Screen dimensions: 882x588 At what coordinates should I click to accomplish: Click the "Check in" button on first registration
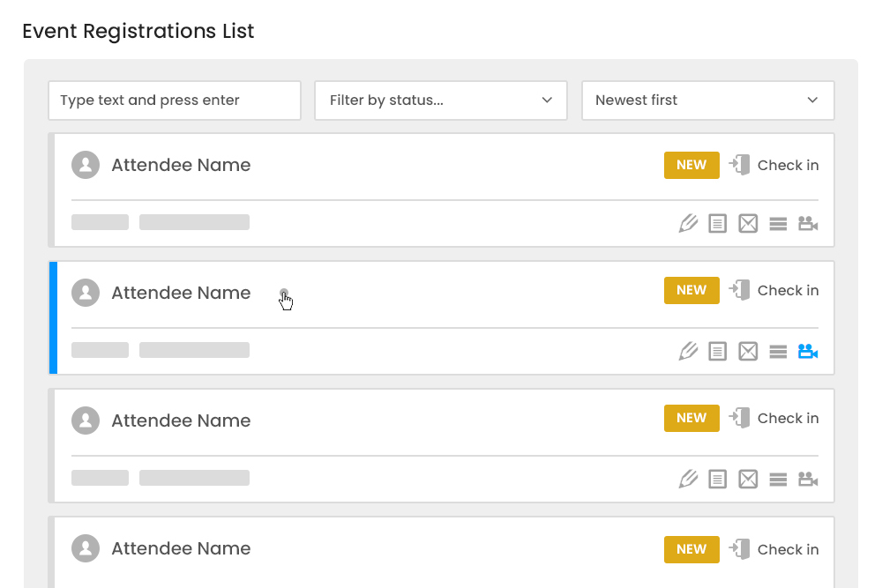pos(789,165)
